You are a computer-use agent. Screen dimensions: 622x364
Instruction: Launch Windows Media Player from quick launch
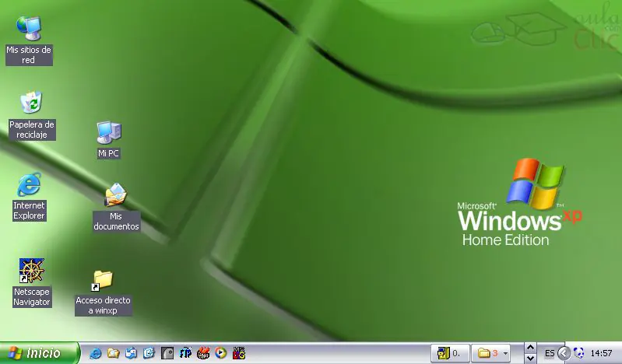pyautogui.click(x=221, y=353)
